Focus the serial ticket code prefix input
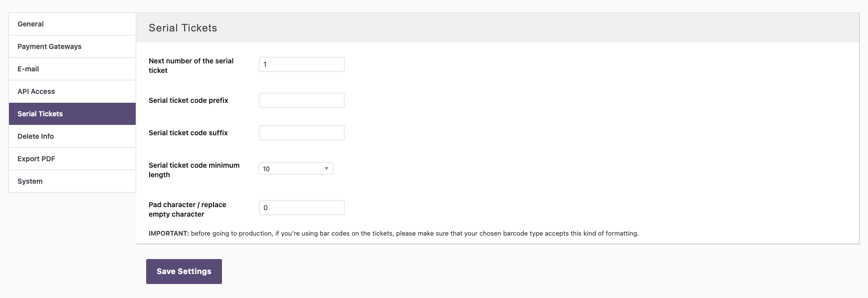 tap(301, 100)
